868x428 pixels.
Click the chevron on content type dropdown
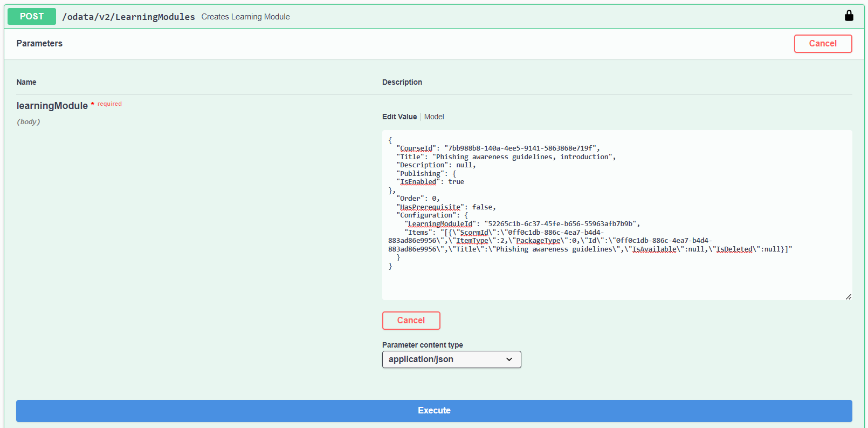point(509,359)
